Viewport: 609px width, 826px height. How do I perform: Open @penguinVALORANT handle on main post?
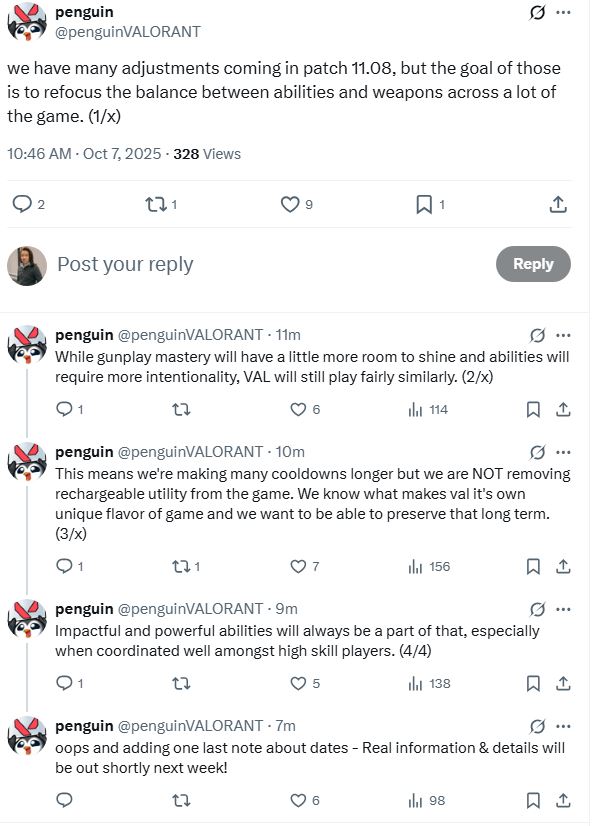coord(128,32)
